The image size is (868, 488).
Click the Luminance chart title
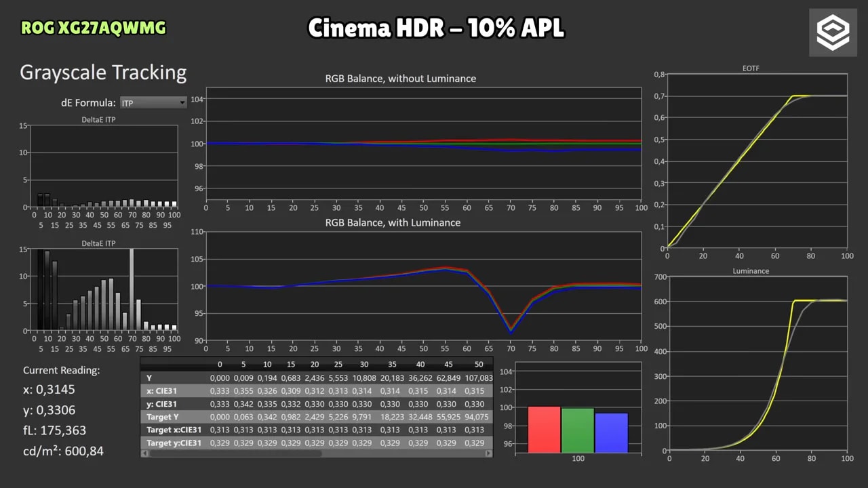(x=751, y=271)
